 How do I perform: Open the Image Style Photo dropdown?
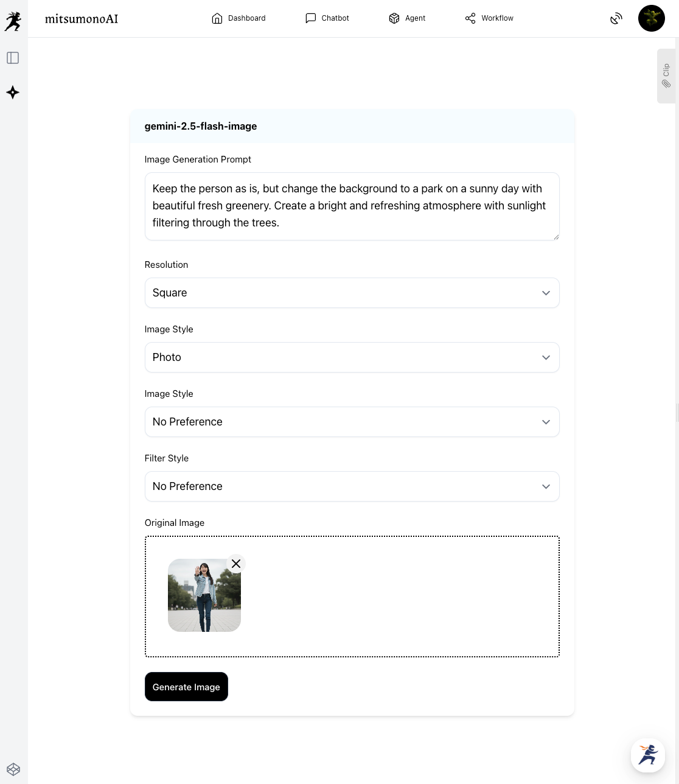[352, 357]
